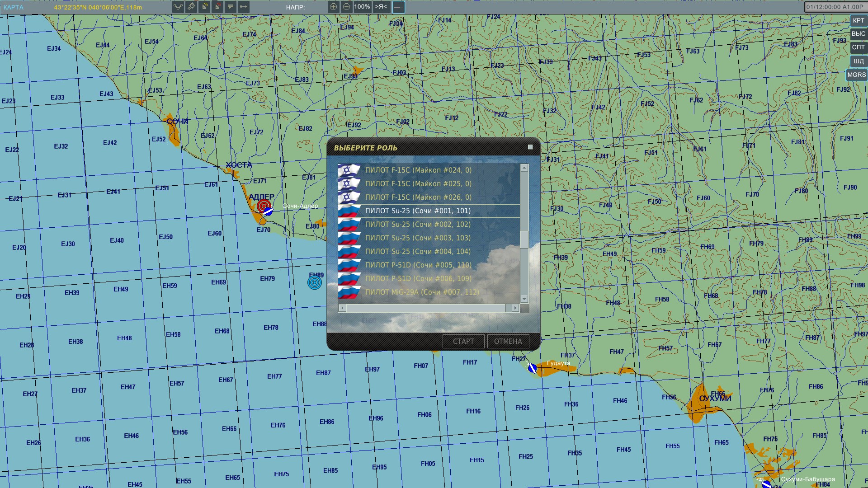868x488 pixels.
Task: Select pilot F-15C Майкоп #025
Action: pyautogui.click(x=429, y=183)
